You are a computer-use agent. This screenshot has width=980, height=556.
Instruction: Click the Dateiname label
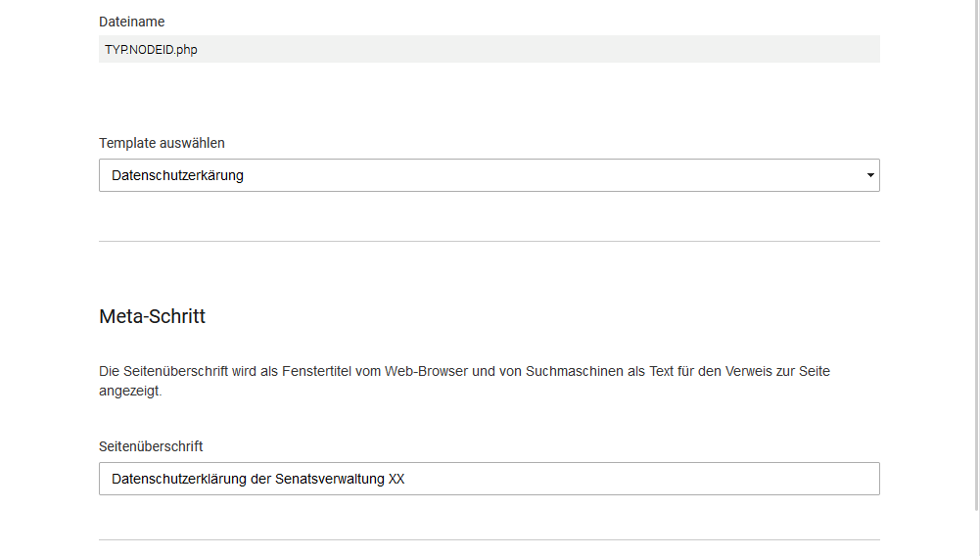point(132,22)
